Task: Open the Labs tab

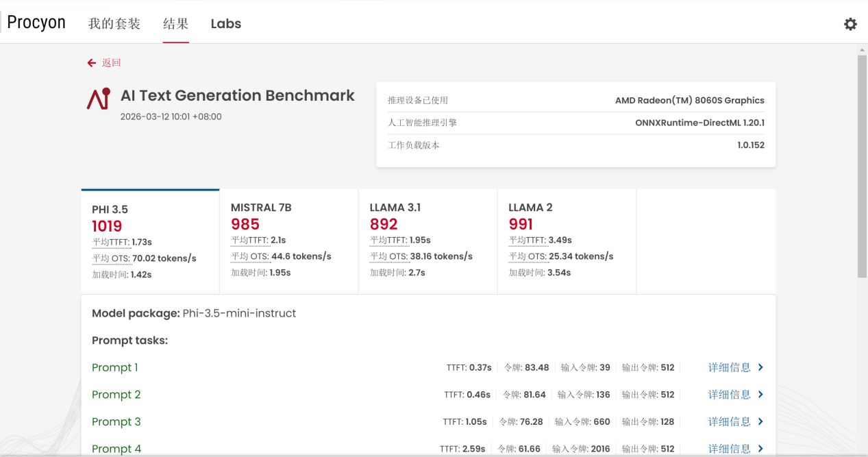Action: tap(225, 24)
